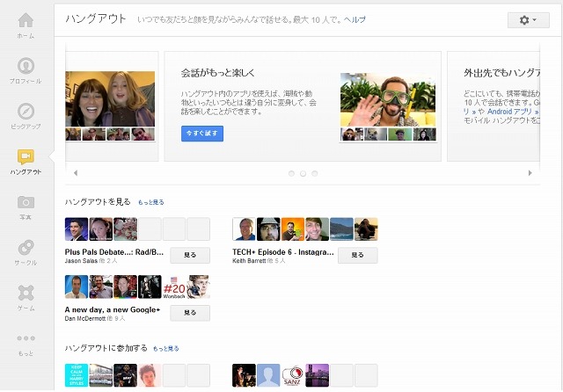
Task: Click the man with glasses and hat avatar
Action: click(x=268, y=229)
